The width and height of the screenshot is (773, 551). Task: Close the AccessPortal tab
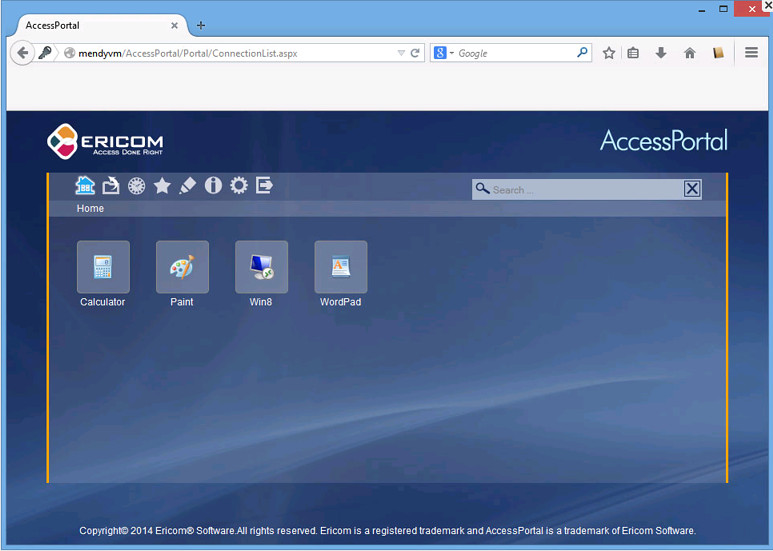point(175,26)
